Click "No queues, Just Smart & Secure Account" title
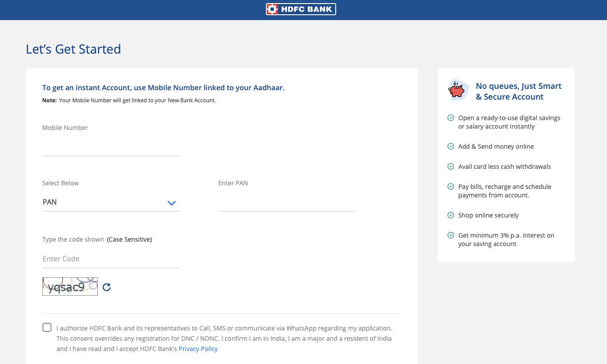The image size is (607, 364). pos(518,92)
